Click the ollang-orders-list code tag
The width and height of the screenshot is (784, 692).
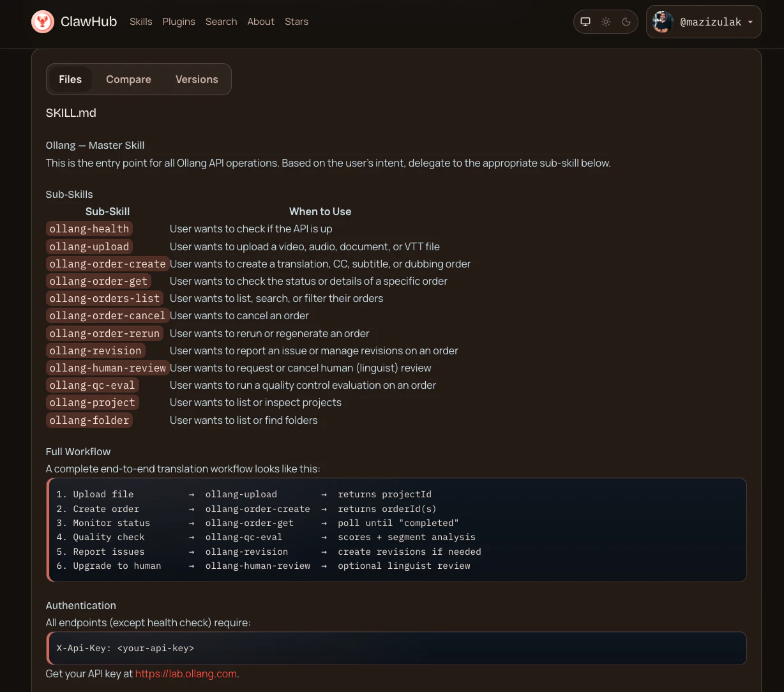tap(105, 298)
